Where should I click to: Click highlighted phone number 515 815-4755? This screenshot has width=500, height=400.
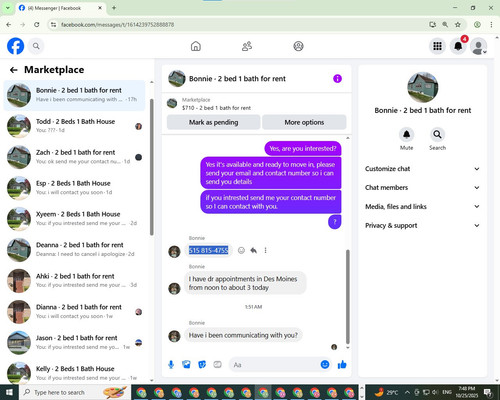[x=208, y=250]
